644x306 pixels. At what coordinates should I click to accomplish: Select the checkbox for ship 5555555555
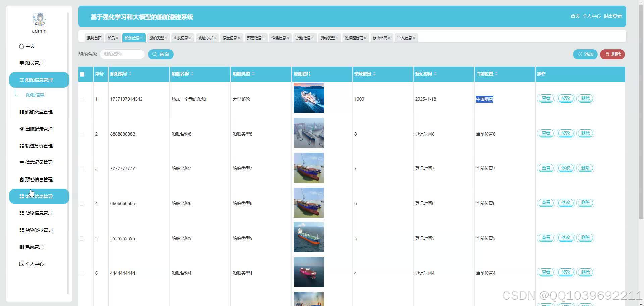[x=82, y=239]
